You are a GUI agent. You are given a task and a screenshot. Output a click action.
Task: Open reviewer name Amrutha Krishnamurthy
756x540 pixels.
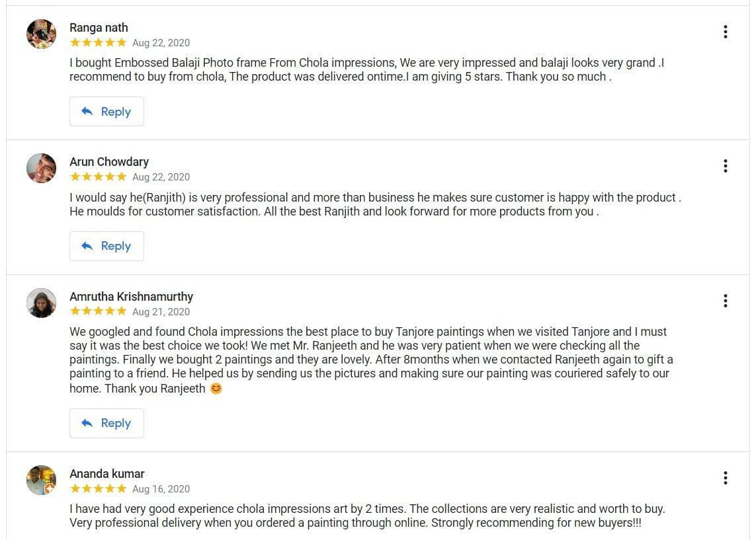131,297
